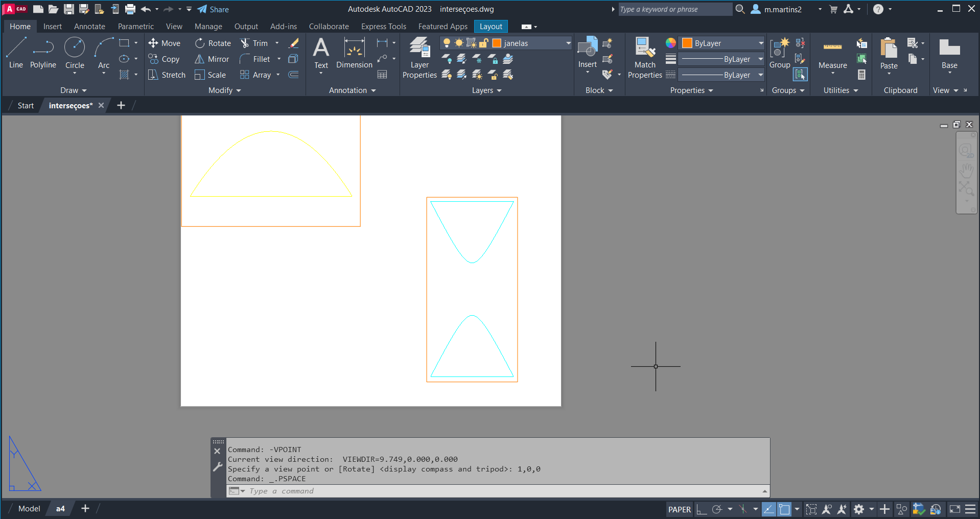Click the Dimension annotation tool

[354, 53]
